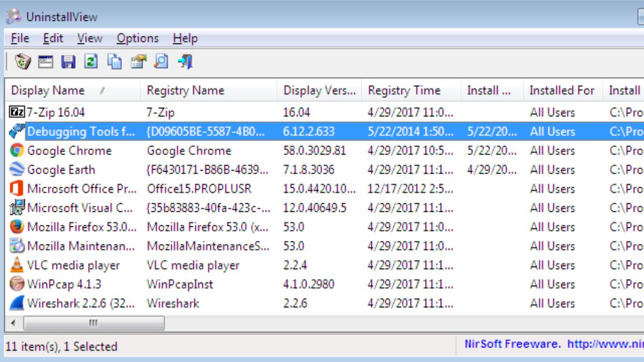This screenshot has width=644, height=362.
Task: Select the WinPcap 4.1.3 display name
Action: 64,284
